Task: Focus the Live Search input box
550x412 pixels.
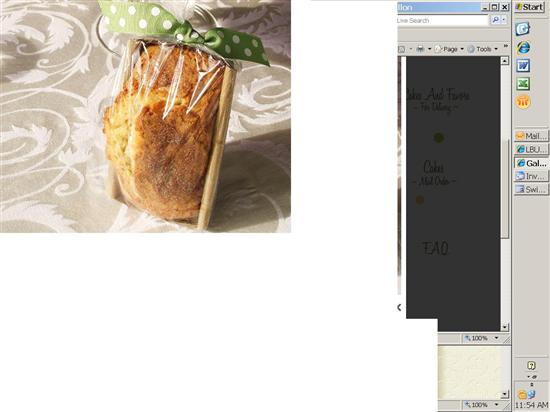Action: pos(443,20)
